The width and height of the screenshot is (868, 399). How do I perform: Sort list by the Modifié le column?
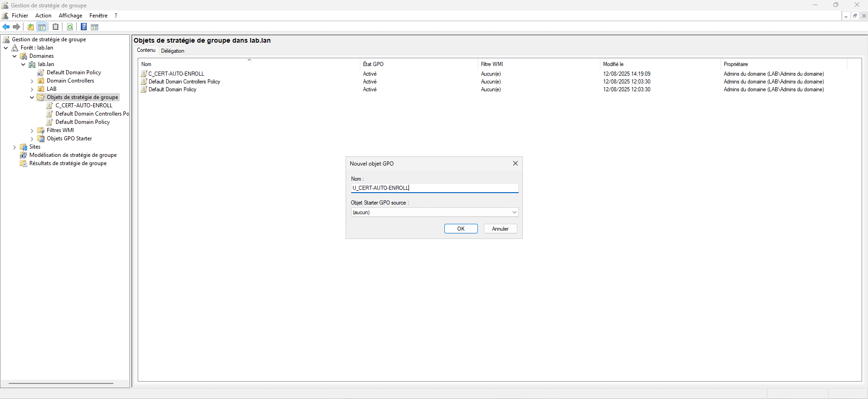613,64
